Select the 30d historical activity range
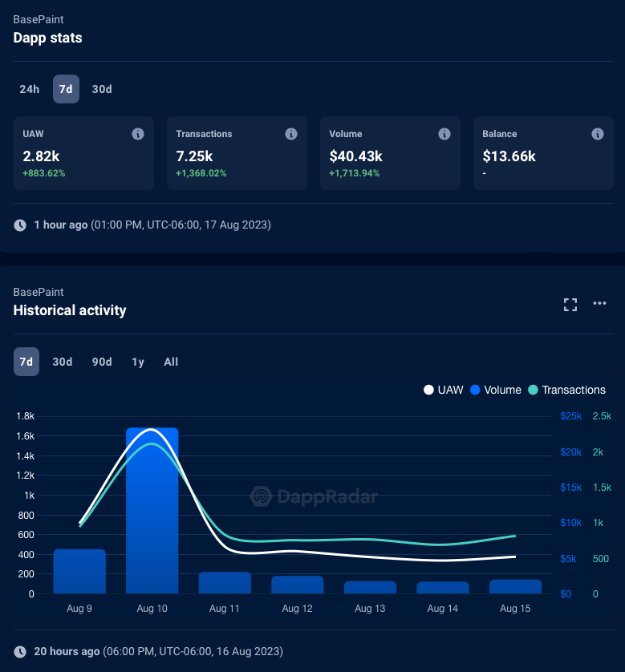This screenshot has width=625, height=672. coord(63,362)
